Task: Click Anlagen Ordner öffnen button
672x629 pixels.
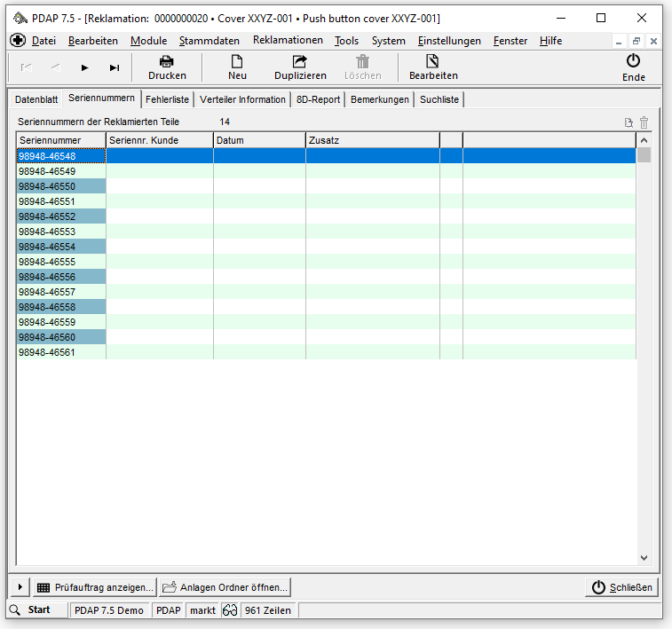Action: (x=225, y=587)
